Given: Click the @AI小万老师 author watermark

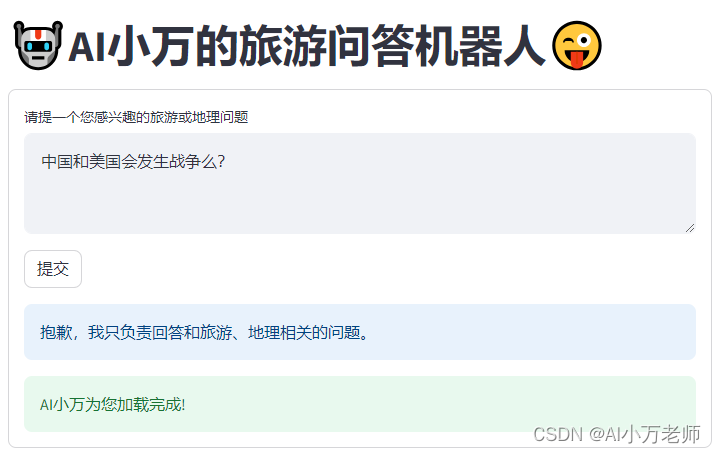Looking at the screenshot, I should 645,434.
